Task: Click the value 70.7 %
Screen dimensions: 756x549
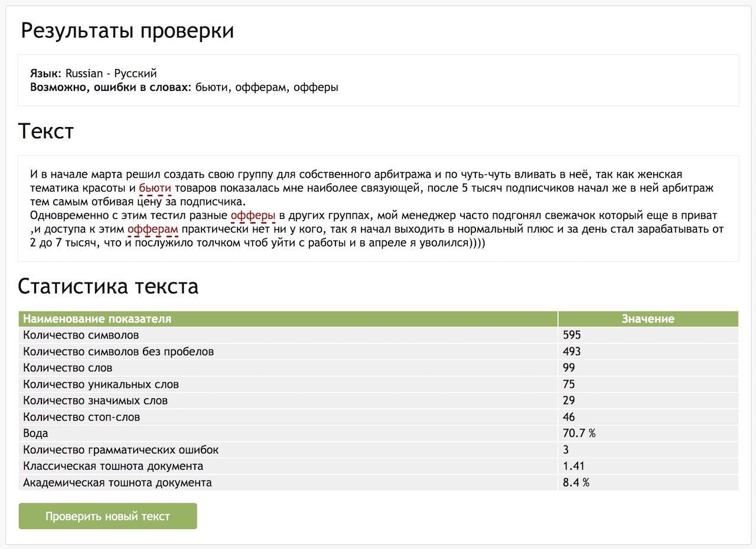Action: click(x=579, y=434)
